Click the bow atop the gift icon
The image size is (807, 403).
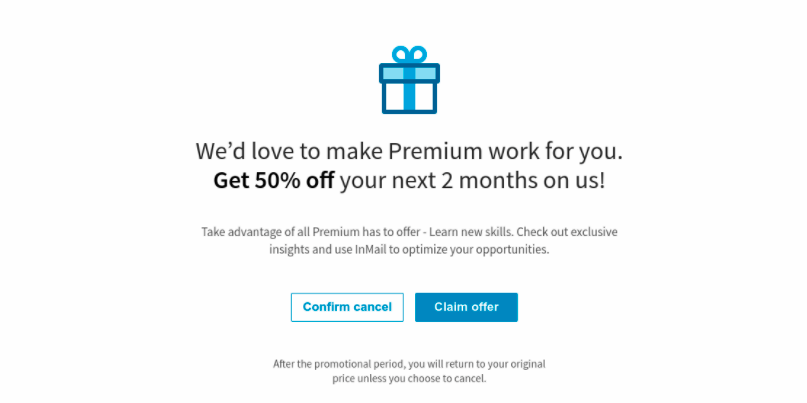tap(409, 55)
